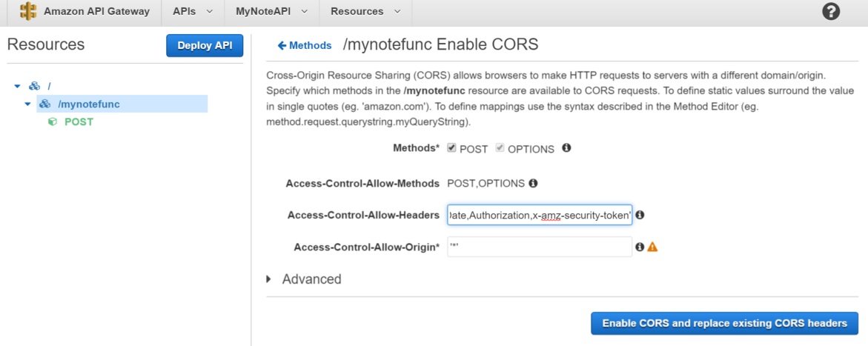Go back via Methods link
Image resolution: width=868 pixels, height=346 pixels.
[311, 45]
